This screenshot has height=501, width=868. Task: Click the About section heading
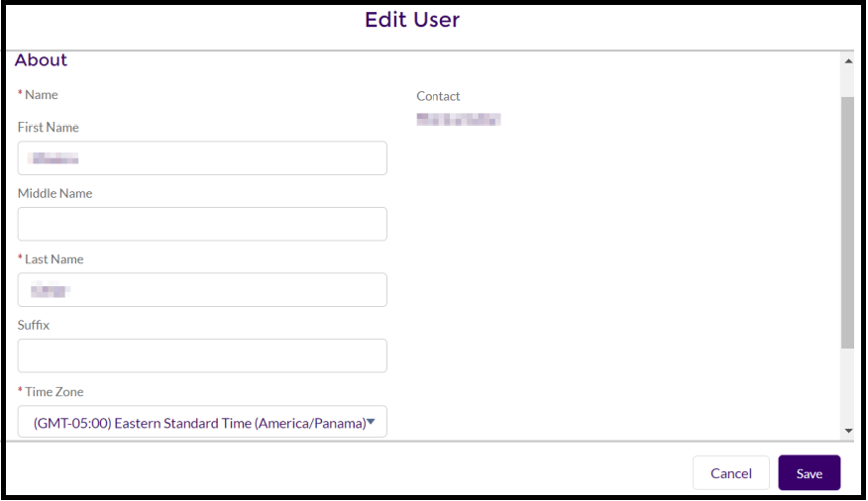[41, 60]
